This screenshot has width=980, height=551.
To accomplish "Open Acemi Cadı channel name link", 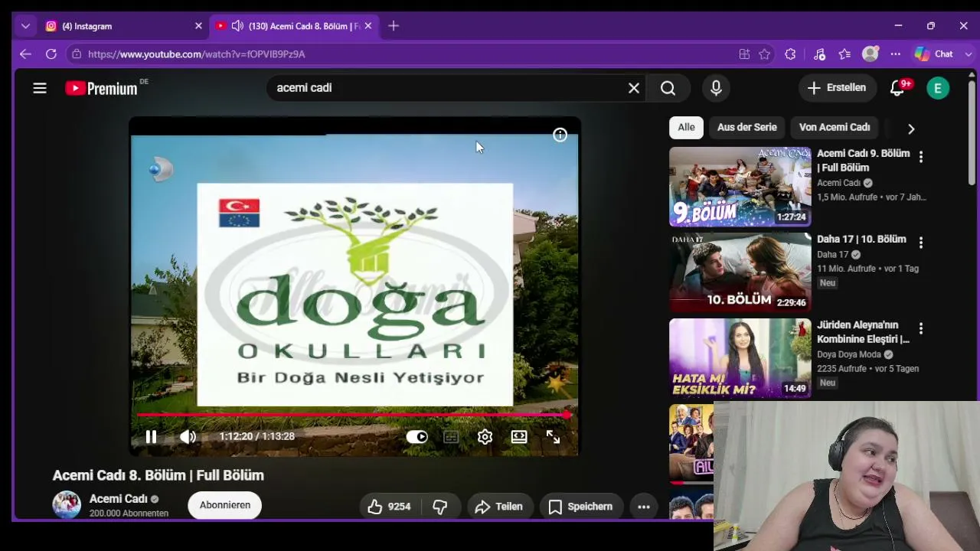I will pos(119,499).
